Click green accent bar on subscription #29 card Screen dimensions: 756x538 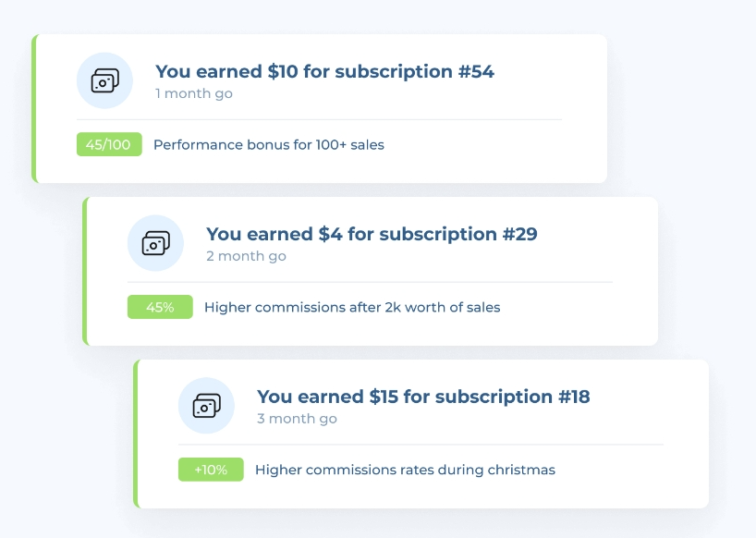pyautogui.click(x=85, y=271)
